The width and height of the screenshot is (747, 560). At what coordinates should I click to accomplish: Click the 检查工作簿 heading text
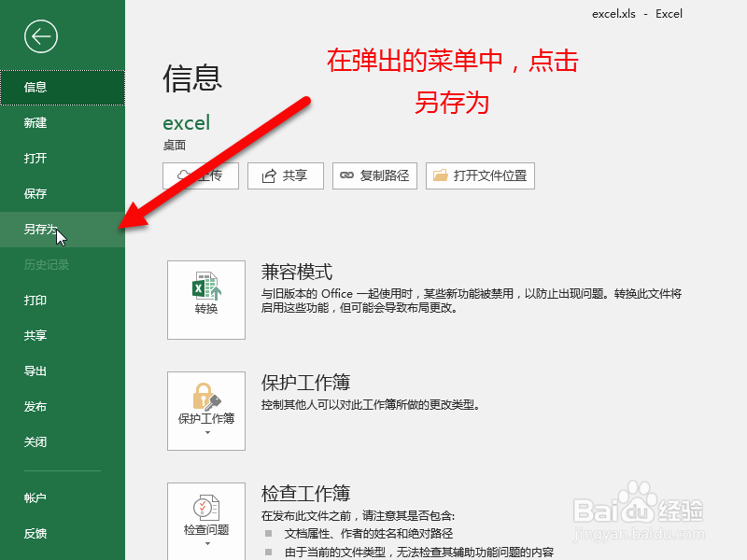click(305, 494)
